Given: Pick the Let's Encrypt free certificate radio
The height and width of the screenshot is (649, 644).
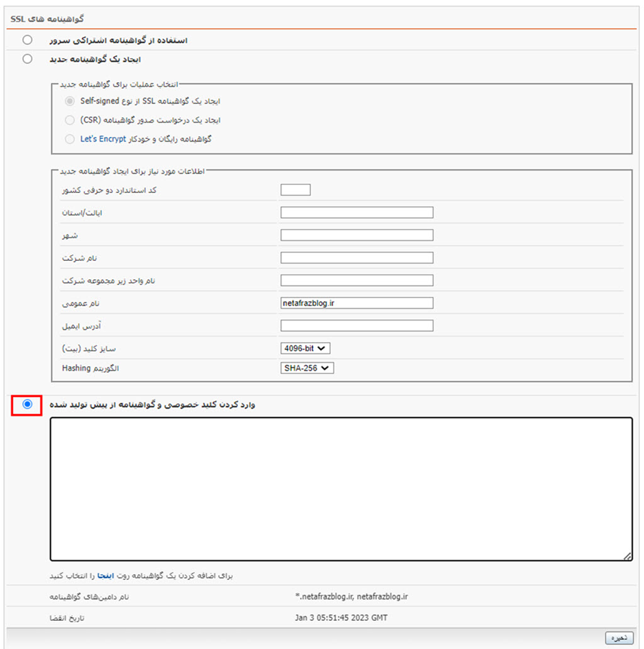Looking at the screenshot, I should pos(70,139).
